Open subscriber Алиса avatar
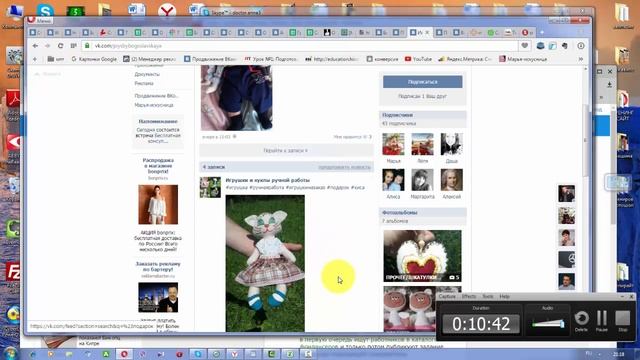Image resolution: width=640 pixels, height=360 pixels. (393, 180)
